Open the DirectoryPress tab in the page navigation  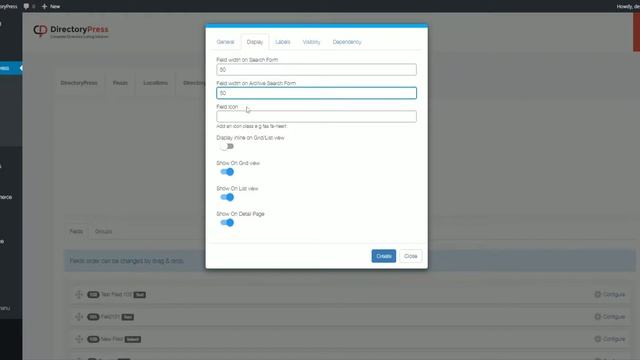pos(79,83)
